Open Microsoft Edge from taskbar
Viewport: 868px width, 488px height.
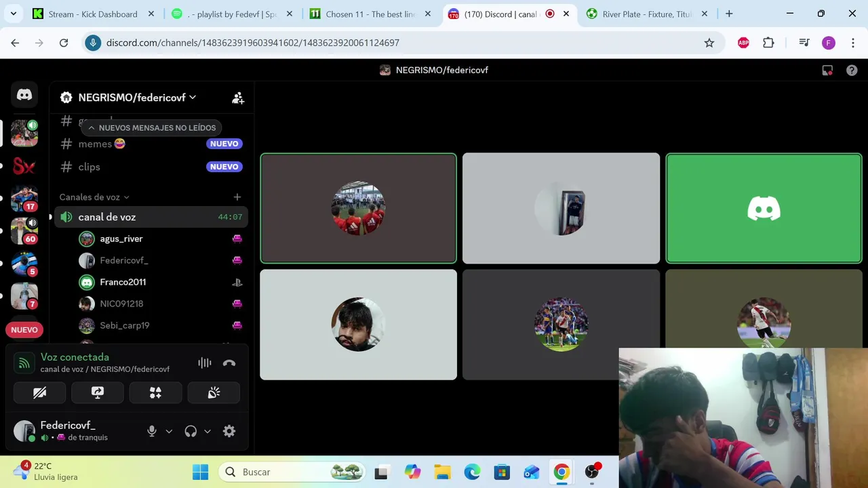pos(472,472)
